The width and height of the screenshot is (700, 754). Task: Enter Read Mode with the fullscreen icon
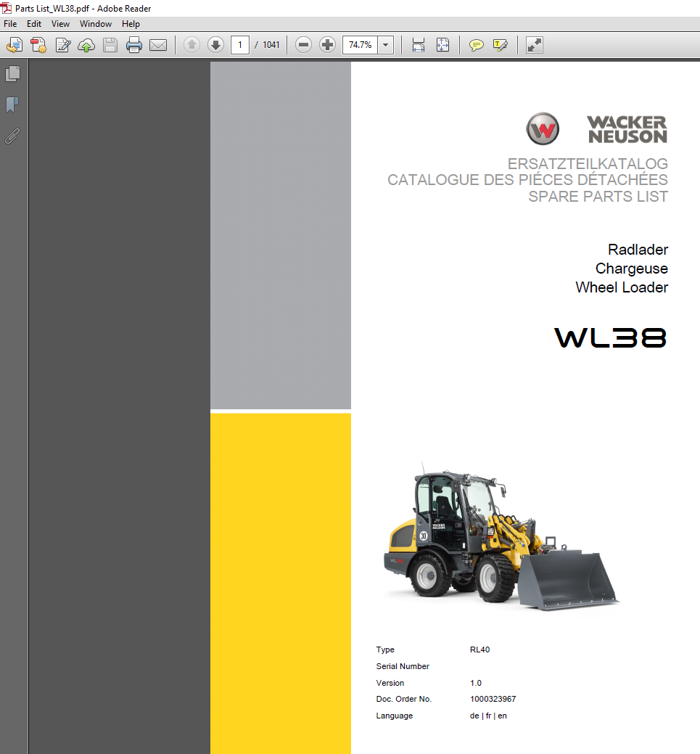click(x=535, y=44)
